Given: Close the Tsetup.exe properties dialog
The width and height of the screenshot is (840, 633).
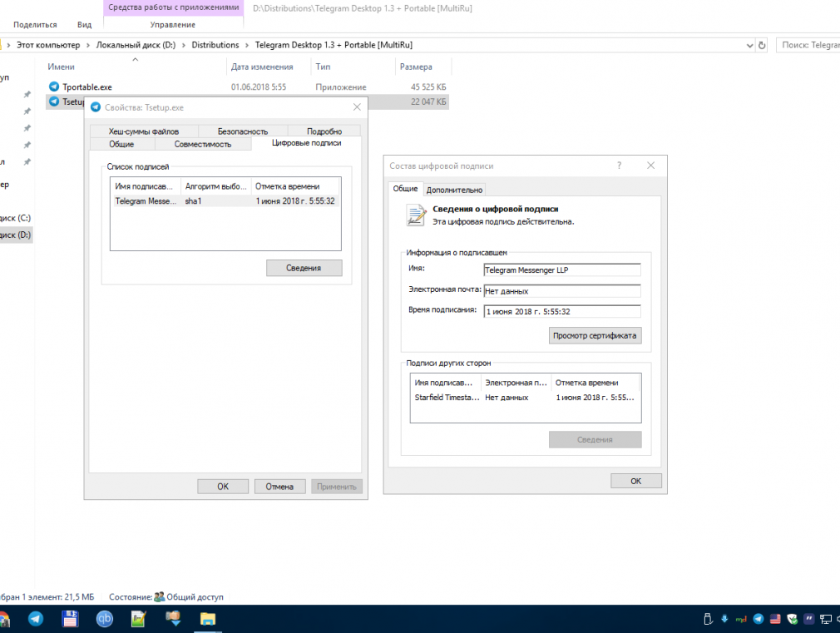Looking at the screenshot, I should click(357, 107).
